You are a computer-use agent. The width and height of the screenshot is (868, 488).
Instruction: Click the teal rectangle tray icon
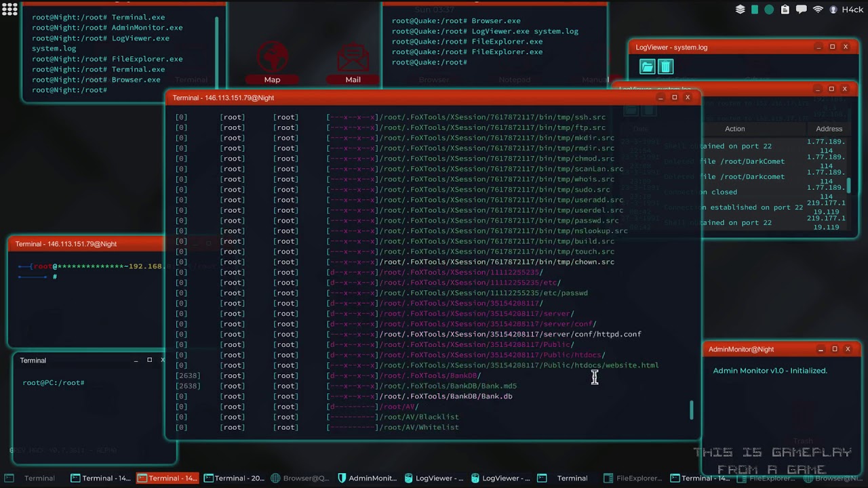point(755,9)
